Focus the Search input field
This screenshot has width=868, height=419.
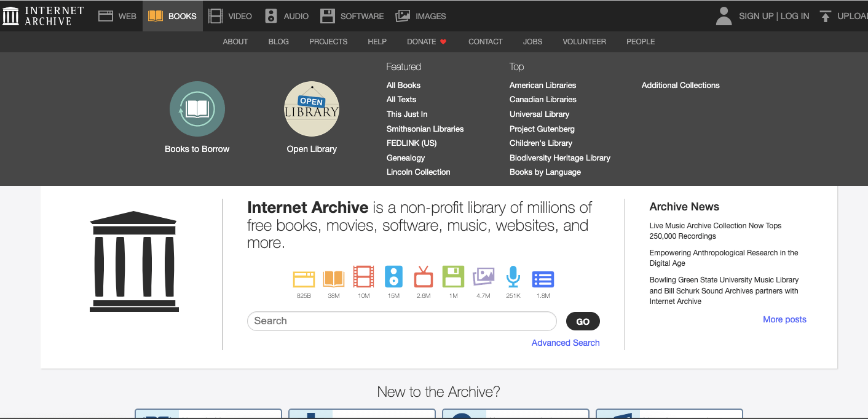(x=402, y=321)
